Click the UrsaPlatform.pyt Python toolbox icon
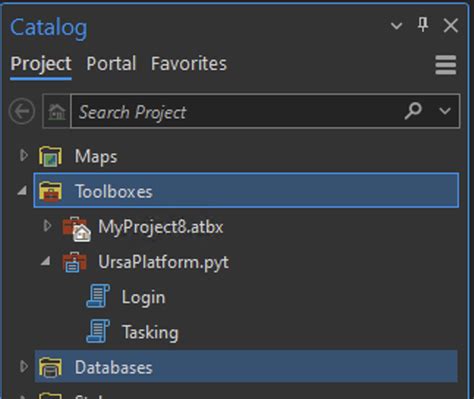 click(75, 262)
